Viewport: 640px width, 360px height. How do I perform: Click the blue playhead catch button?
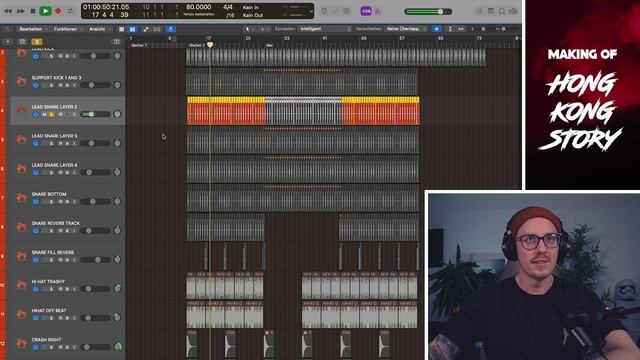[171, 29]
